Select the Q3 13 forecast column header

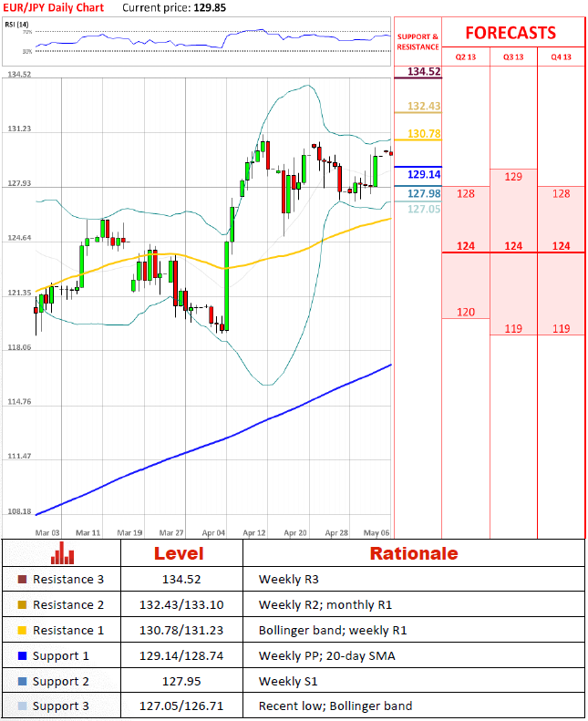click(513, 57)
